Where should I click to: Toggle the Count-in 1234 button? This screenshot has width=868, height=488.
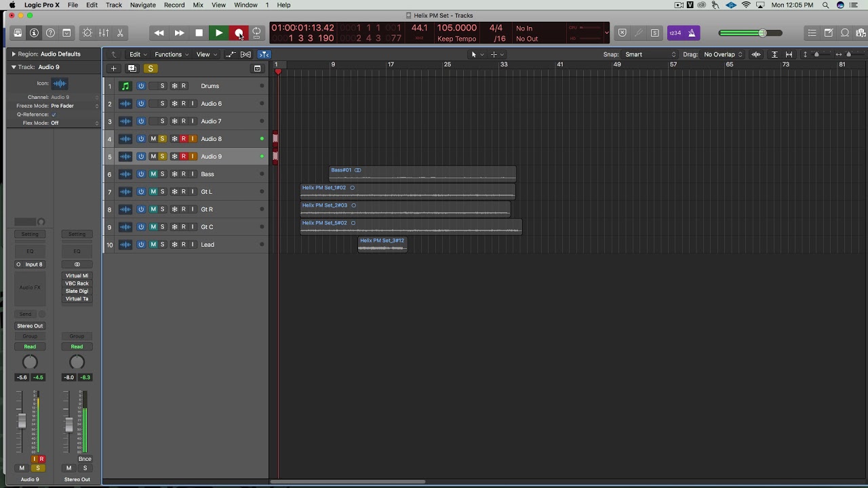click(x=675, y=33)
